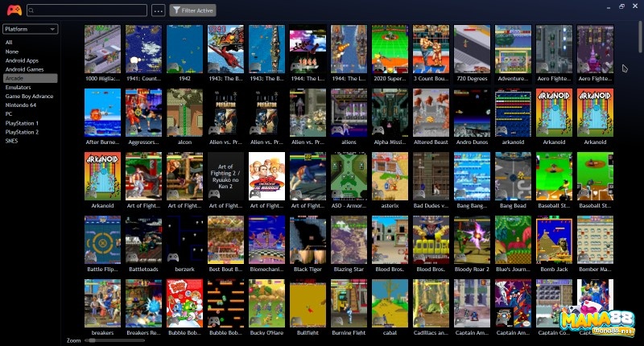Pick the Emulators sidebar entry

18,87
